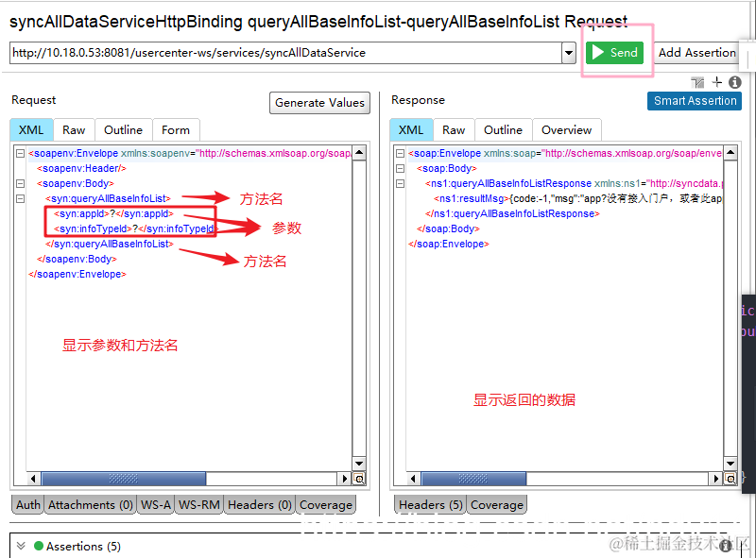Viewport: 756px width, 558px height.
Task: Click the plus icon above Response
Action: pyautogui.click(x=717, y=82)
